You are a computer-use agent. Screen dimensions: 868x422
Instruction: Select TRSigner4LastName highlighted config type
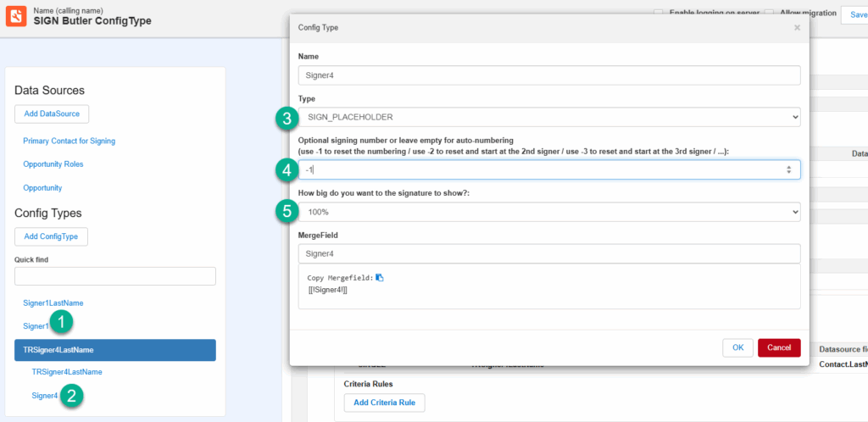(115, 350)
